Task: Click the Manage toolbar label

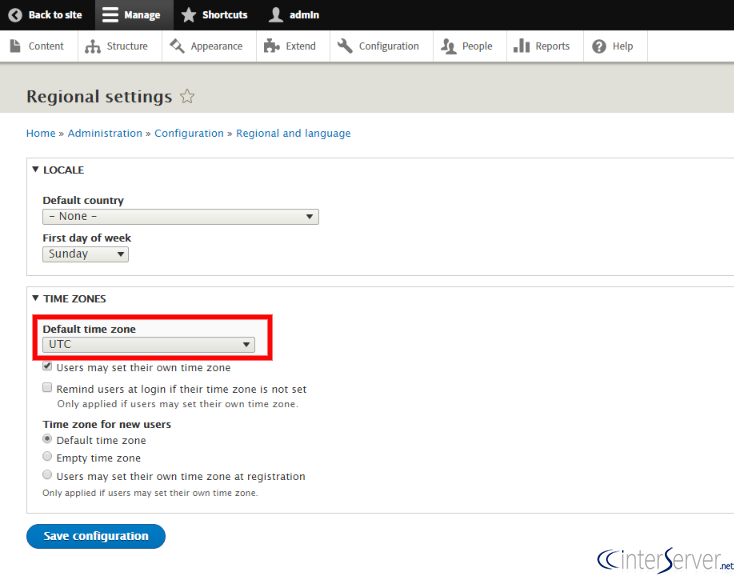Action: (142, 15)
